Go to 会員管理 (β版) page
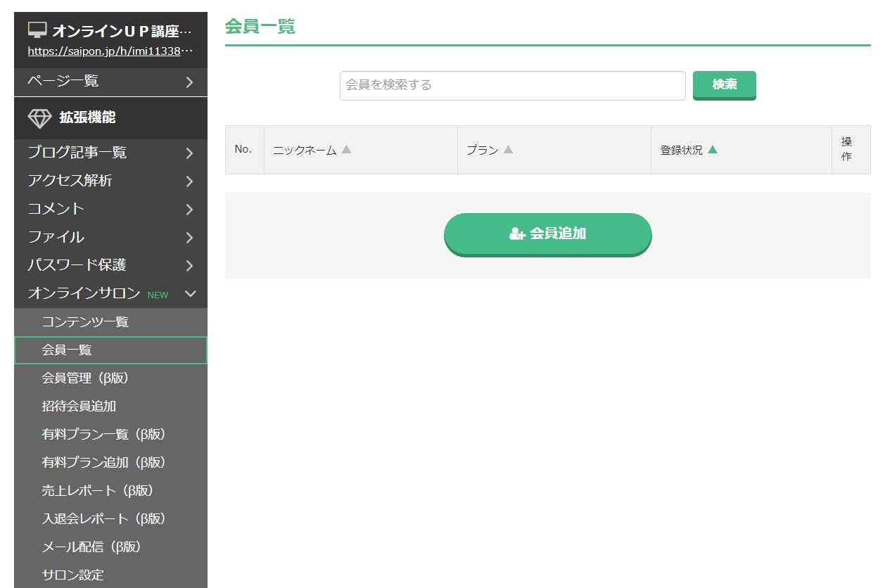The width and height of the screenshot is (885, 588). (85, 378)
